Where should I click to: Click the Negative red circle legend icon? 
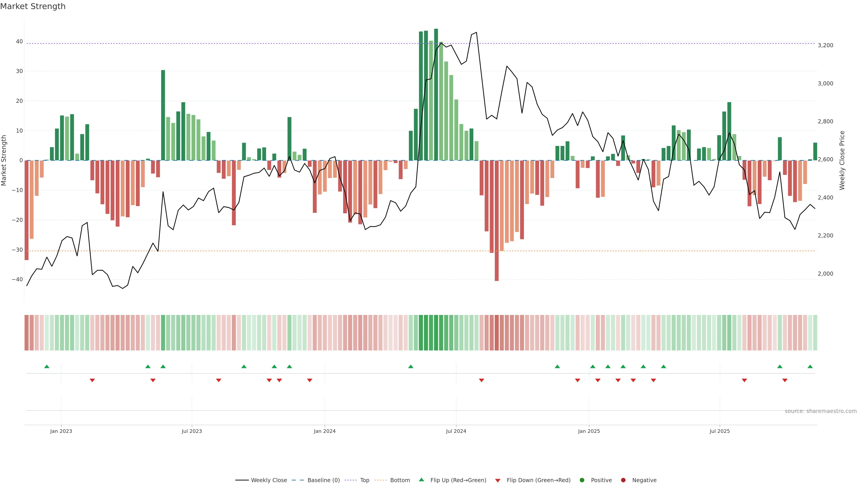[623, 480]
